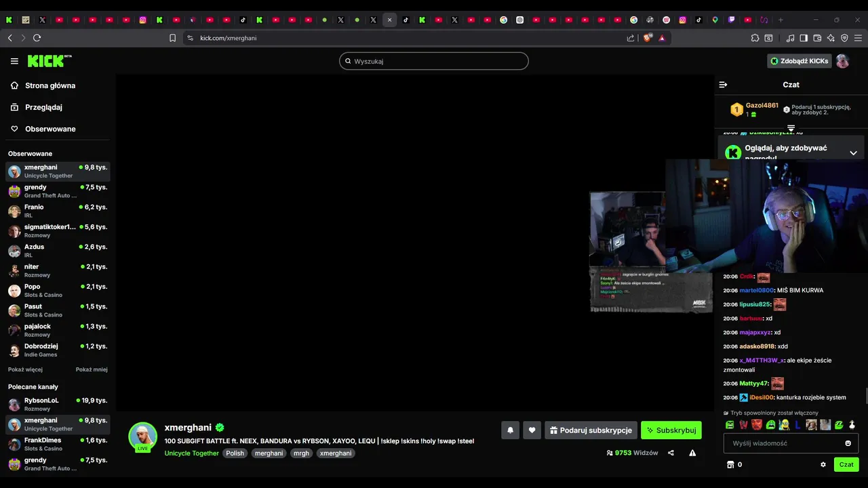
Task: Share the page from the address bar
Action: (x=631, y=38)
